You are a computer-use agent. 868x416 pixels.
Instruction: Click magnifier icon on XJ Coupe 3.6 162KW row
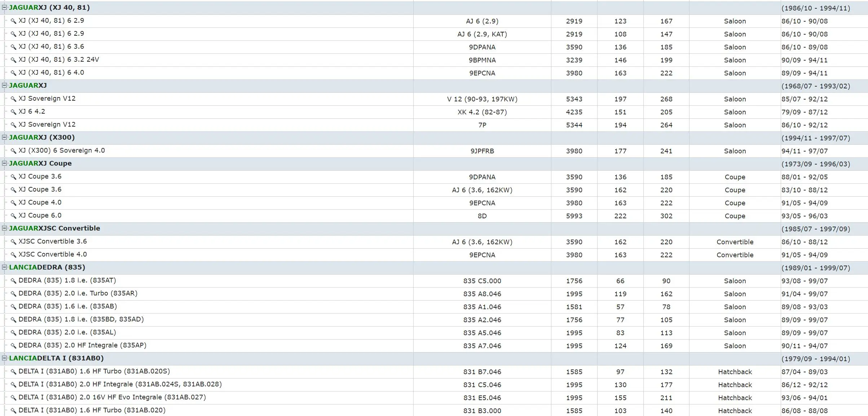click(13, 190)
